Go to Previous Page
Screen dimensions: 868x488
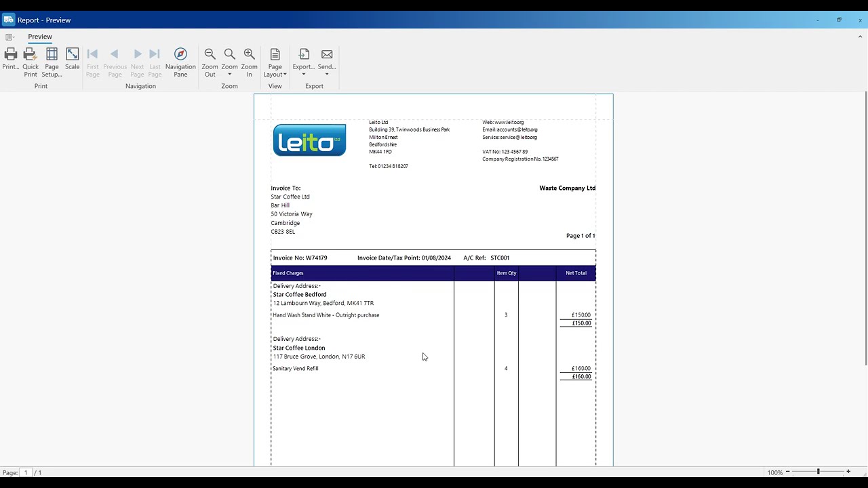(115, 62)
